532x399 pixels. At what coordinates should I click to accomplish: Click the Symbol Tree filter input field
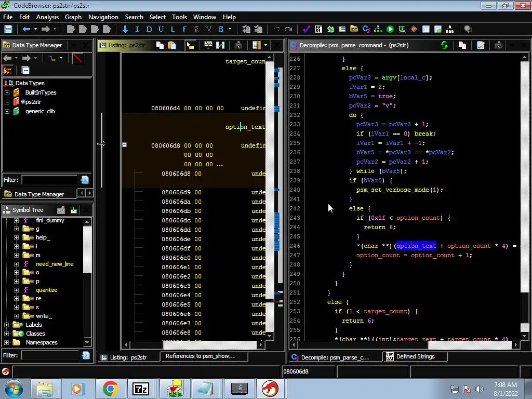click(x=49, y=355)
